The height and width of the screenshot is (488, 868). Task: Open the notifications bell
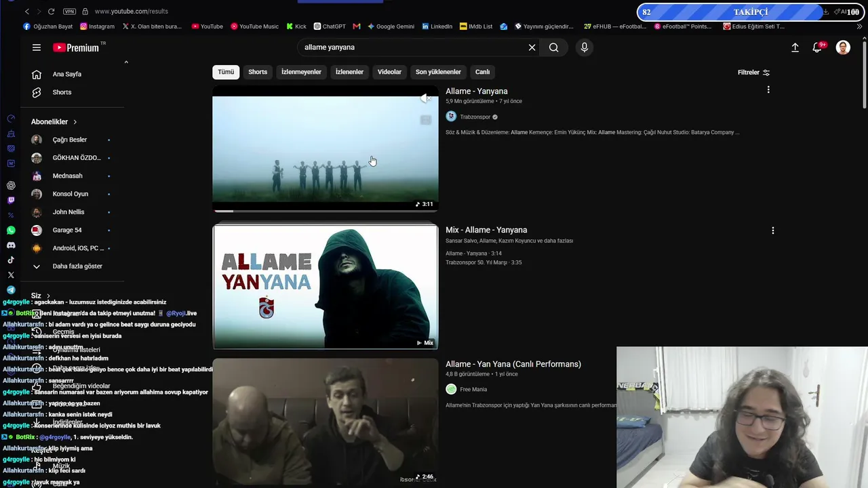[x=818, y=47]
